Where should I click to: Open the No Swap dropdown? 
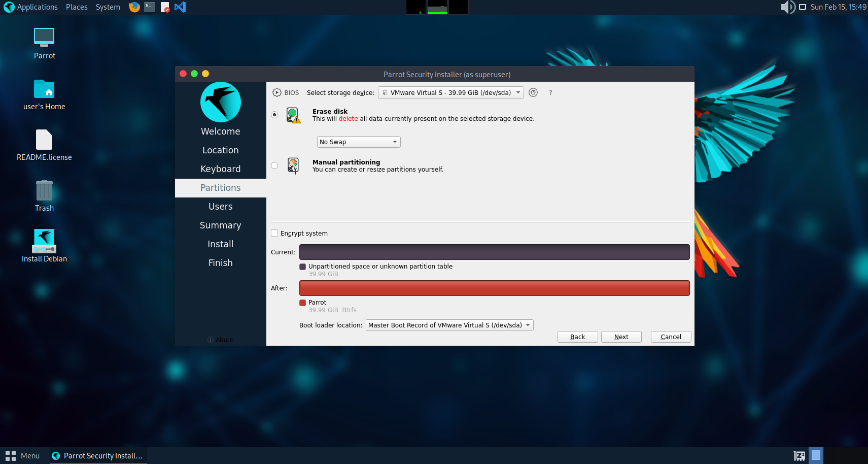pos(358,142)
